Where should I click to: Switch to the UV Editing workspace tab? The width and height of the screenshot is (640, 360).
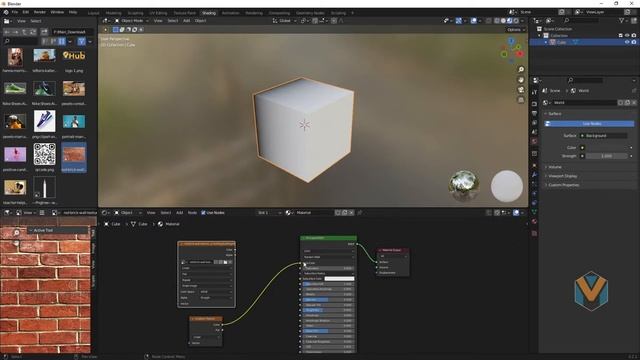[x=158, y=13]
